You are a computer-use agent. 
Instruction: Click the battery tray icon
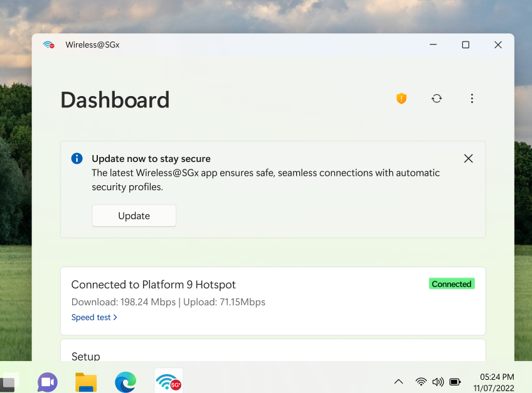tap(455, 382)
